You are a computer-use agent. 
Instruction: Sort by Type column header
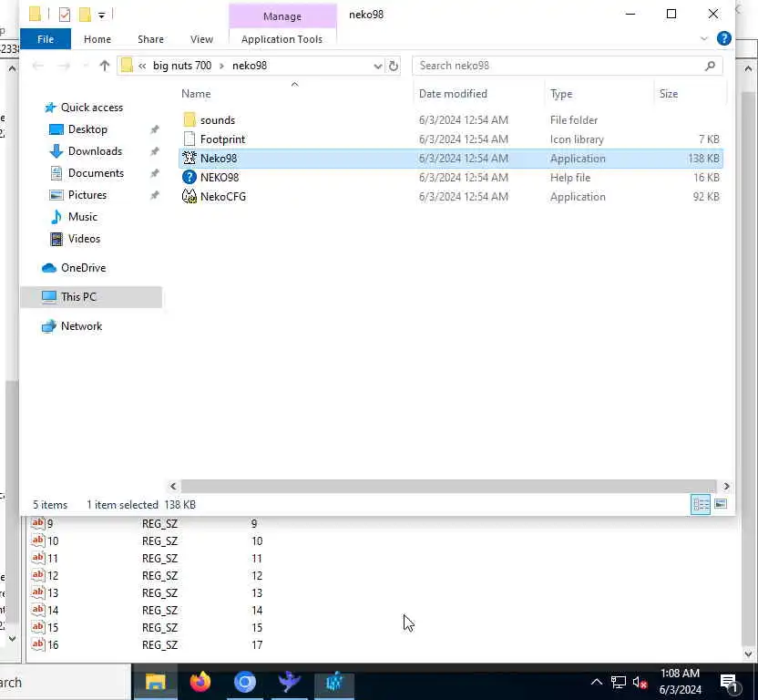click(561, 94)
